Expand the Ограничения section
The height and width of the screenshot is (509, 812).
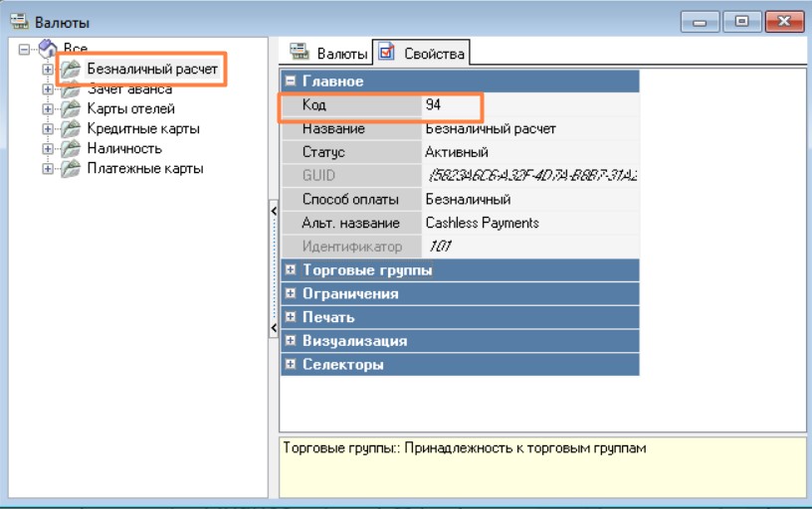coord(291,294)
